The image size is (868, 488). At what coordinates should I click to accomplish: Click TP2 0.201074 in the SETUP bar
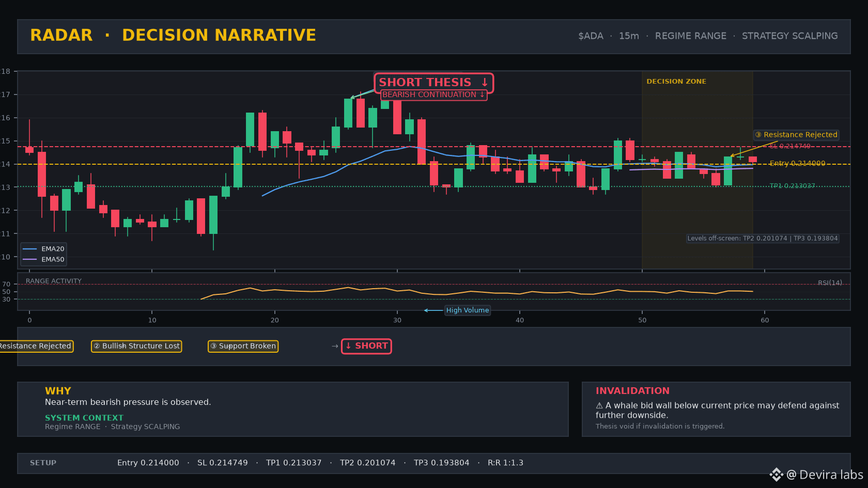(368, 463)
